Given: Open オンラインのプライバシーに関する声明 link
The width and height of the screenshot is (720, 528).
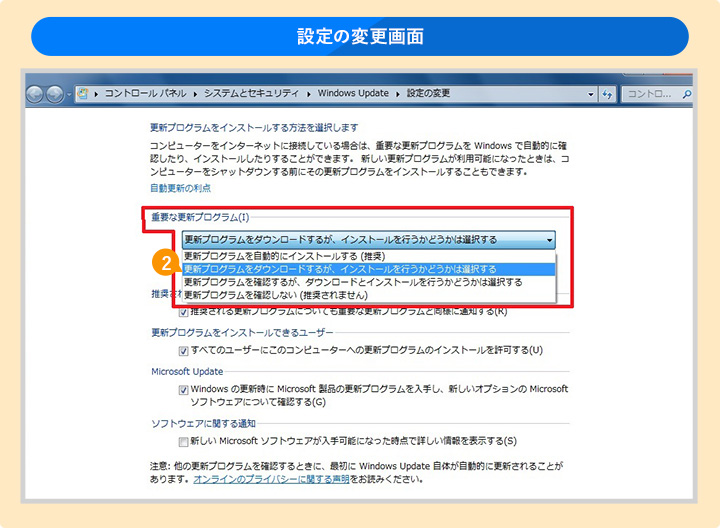Looking at the screenshot, I should click(x=270, y=479).
